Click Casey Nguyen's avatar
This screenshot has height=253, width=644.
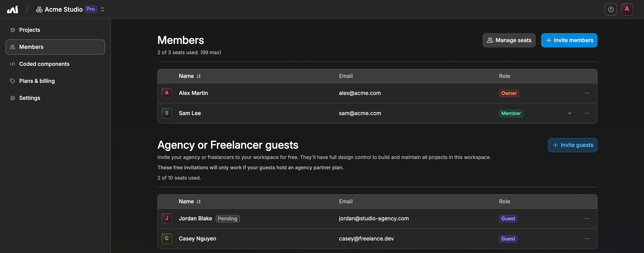pos(167,239)
